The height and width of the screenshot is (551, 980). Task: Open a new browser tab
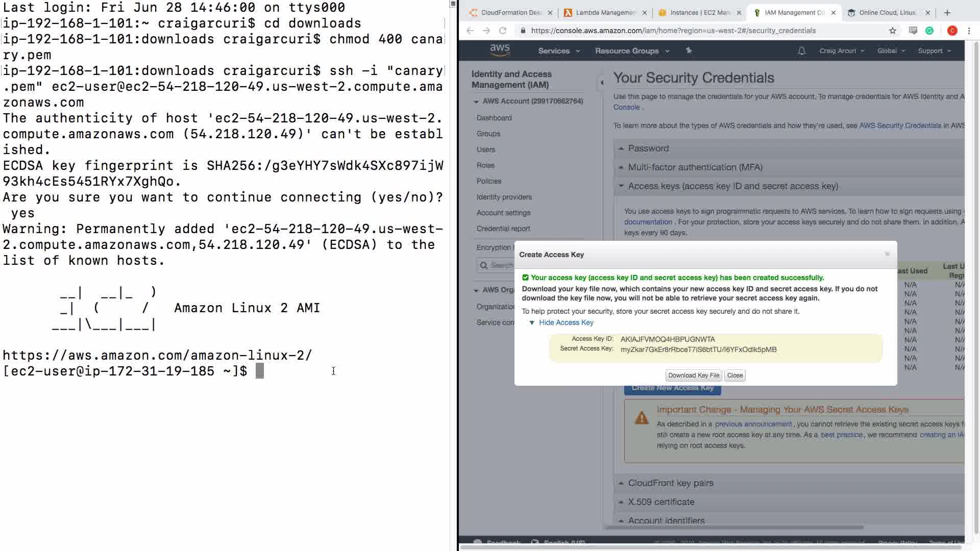(947, 13)
